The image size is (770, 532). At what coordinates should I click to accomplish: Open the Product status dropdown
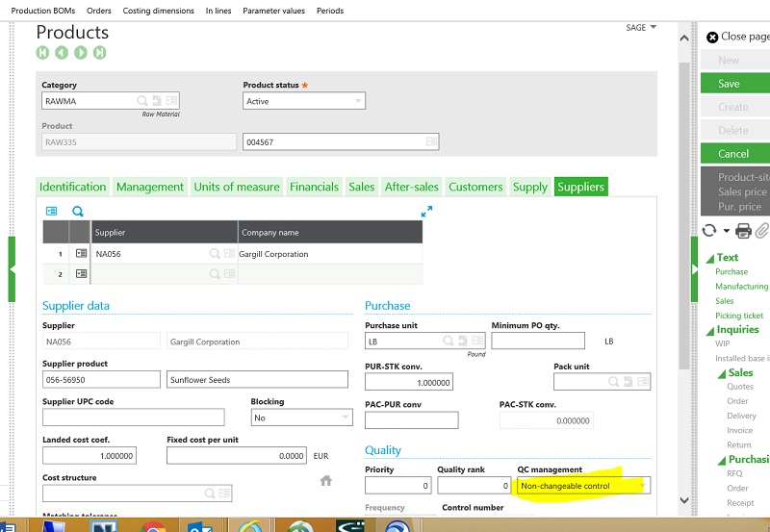tap(358, 101)
